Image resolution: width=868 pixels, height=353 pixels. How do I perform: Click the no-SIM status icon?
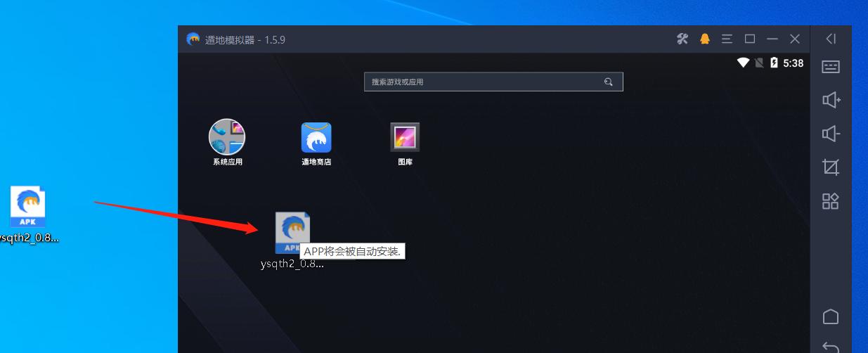[759, 63]
